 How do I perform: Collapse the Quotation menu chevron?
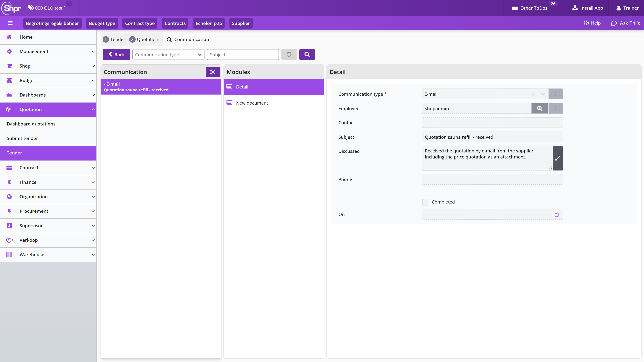[93, 109]
